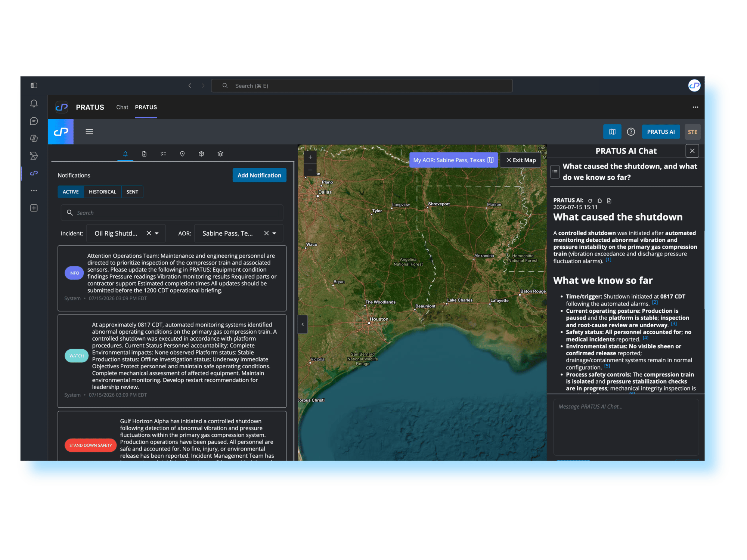The width and height of the screenshot is (747, 560).
Task: Select the checklist tasks tab icon
Action: tap(163, 154)
